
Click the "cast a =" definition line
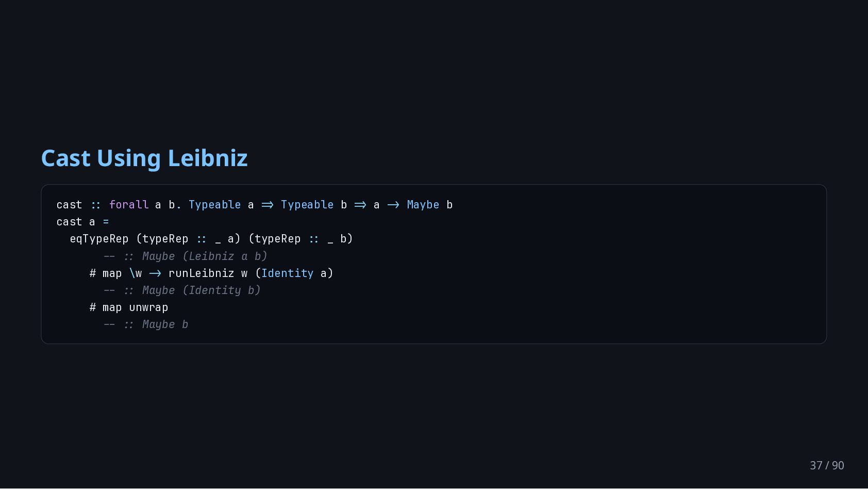82,222
